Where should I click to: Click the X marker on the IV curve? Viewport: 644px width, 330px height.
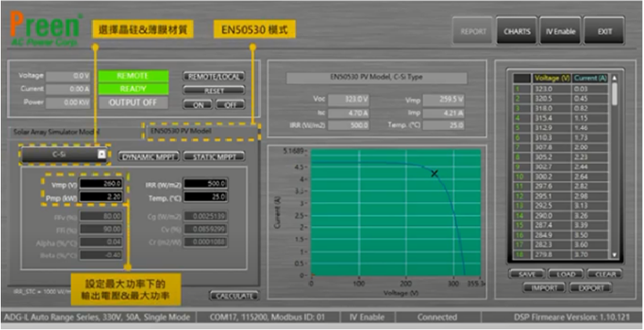[434, 173]
